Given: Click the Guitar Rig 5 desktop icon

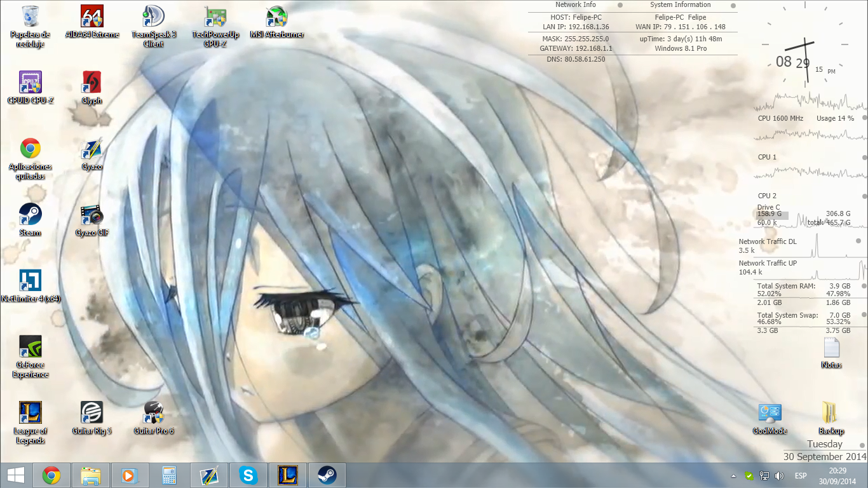Looking at the screenshot, I should pyautogui.click(x=92, y=418).
